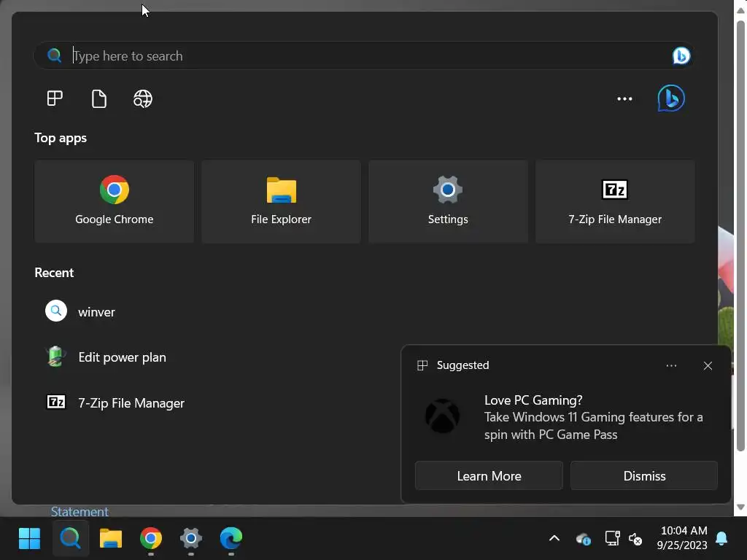Filter search by Documents icon

(98, 98)
